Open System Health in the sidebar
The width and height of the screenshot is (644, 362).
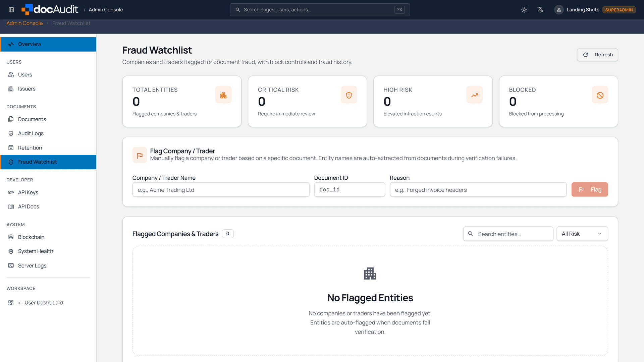(48, 251)
